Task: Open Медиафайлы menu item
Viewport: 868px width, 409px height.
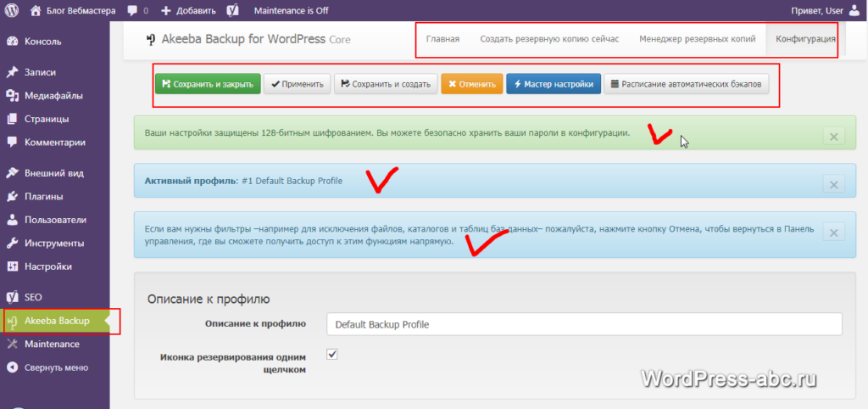Action: coord(55,96)
